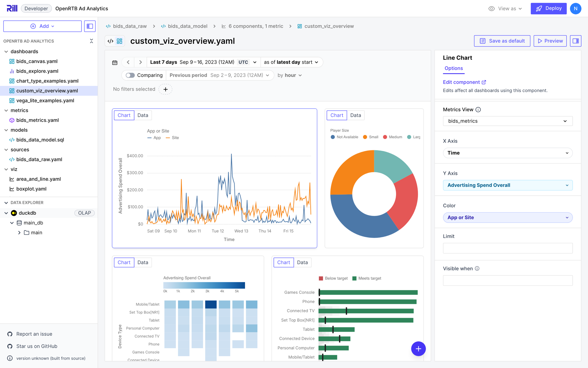Click the Visible when input field
Viewport: 588px width, 368px height.
click(x=507, y=281)
